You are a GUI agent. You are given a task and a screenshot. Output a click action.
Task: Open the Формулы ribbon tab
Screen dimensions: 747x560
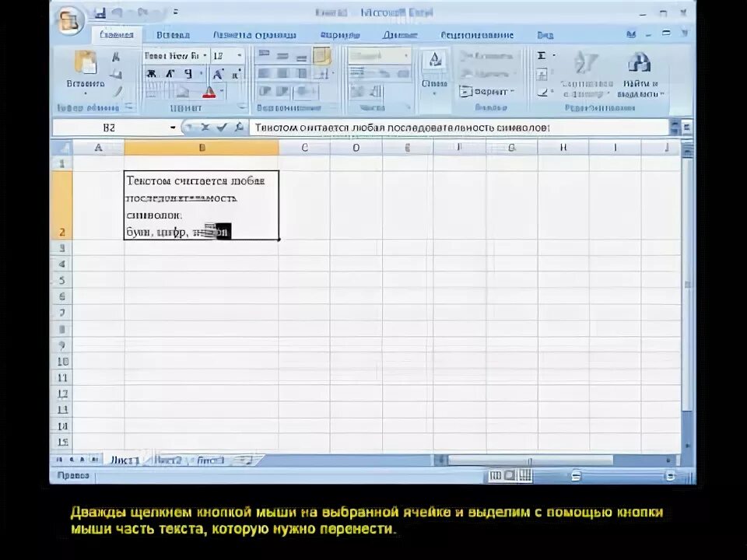click(340, 35)
